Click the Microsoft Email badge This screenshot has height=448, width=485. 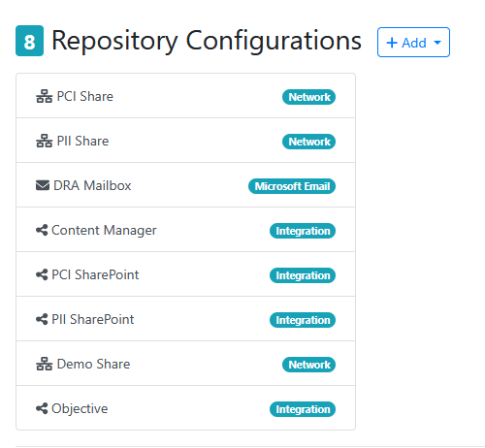pyautogui.click(x=292, y=186)
